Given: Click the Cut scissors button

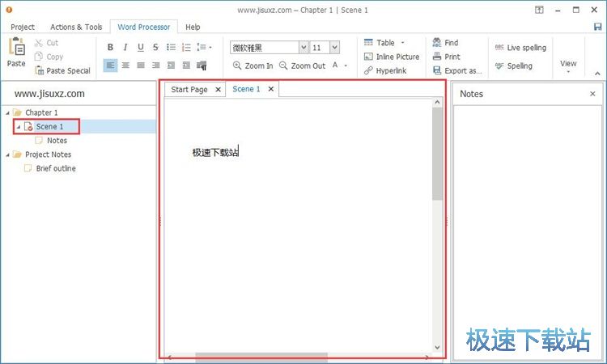Looking at the screenshot, I should [x=46, y=43].
